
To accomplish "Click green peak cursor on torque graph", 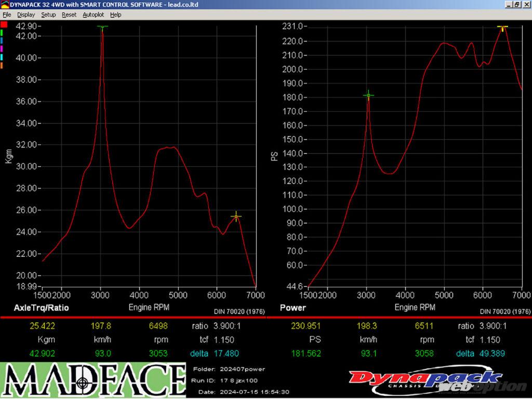I will (102, 26).
